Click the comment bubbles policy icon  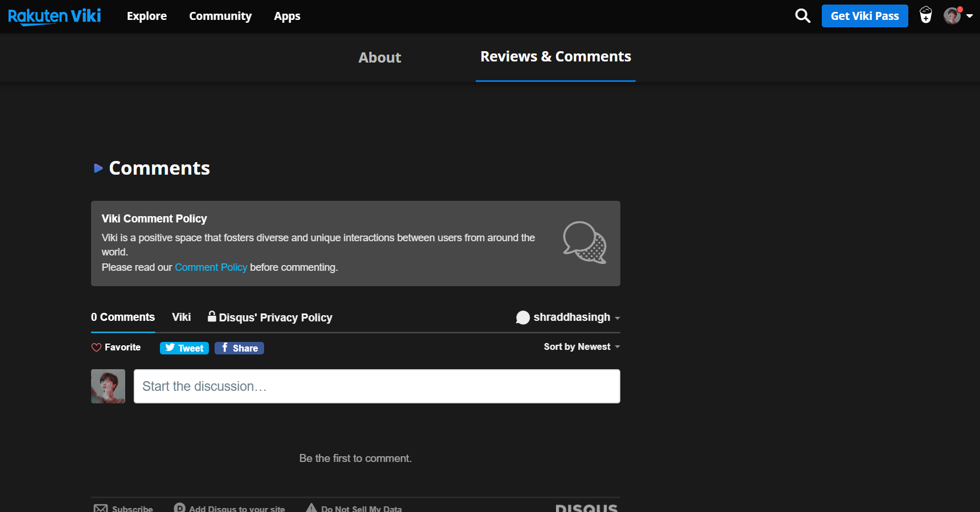(x=584, y=243)
